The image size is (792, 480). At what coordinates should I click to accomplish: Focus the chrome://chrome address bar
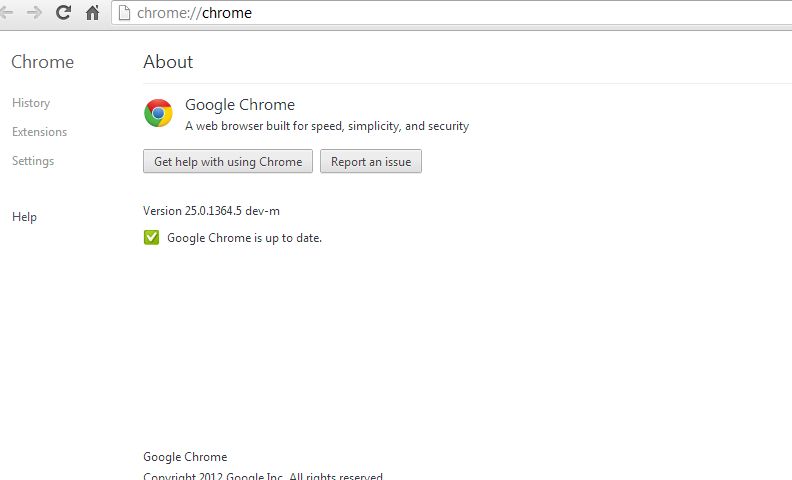(x=400, y=13)
